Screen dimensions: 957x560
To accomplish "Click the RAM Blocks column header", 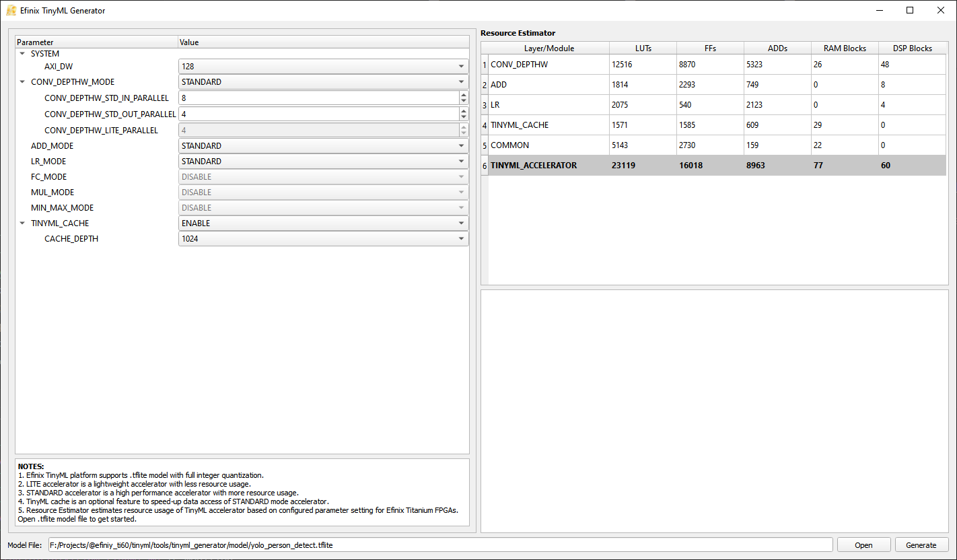I will tap(845, 48).
